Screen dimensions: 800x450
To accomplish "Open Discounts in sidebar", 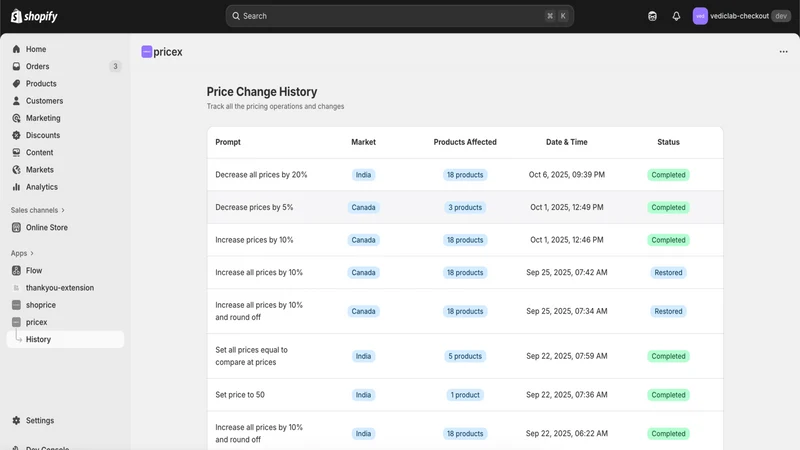I will pyautogui.click(x=43, y=135).
